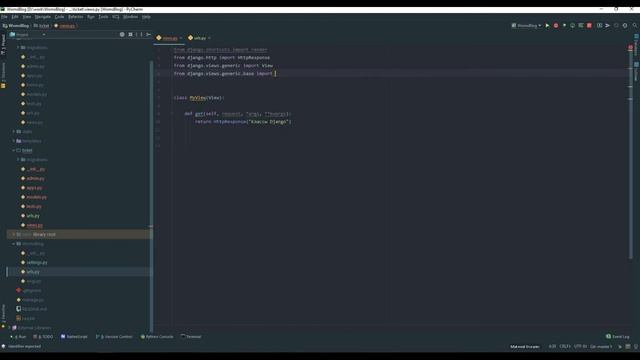Click line-column position indicator in status bar
Screen dimensions: 640x360
pos(552,347)
